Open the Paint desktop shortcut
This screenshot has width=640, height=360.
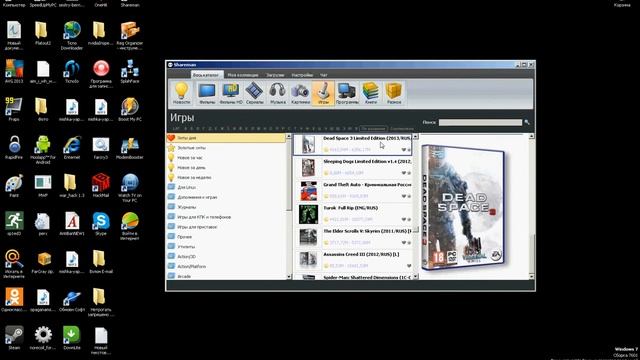(x=14, y=186)
